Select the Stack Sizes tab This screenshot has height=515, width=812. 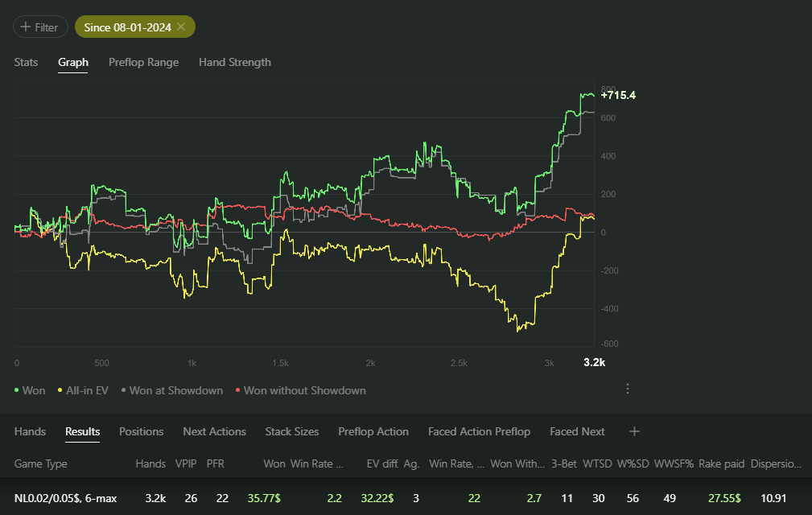coord(292,431)
